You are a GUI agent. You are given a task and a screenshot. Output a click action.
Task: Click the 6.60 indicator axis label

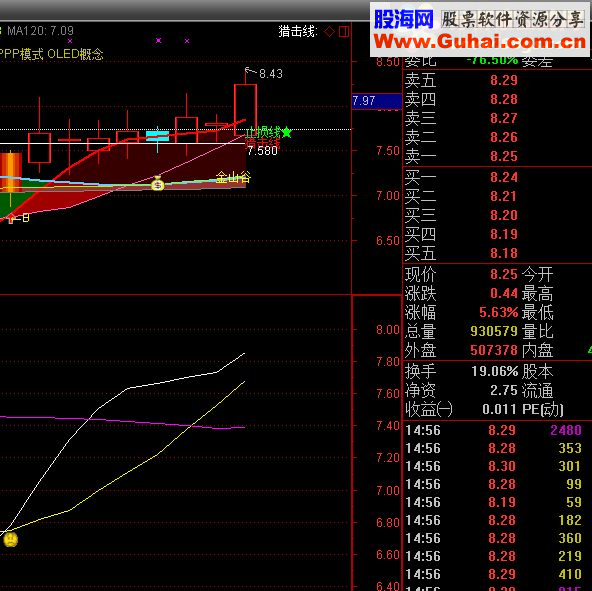click(387, 555)
